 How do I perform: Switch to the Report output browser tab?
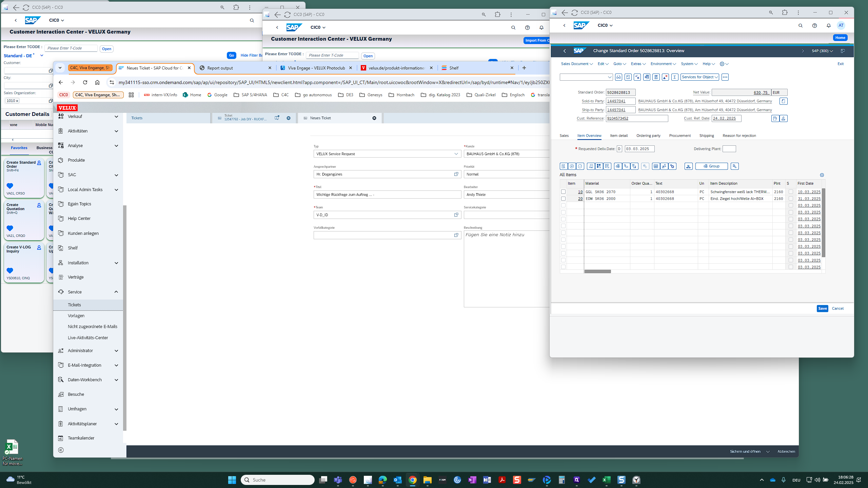click(235, 68)
